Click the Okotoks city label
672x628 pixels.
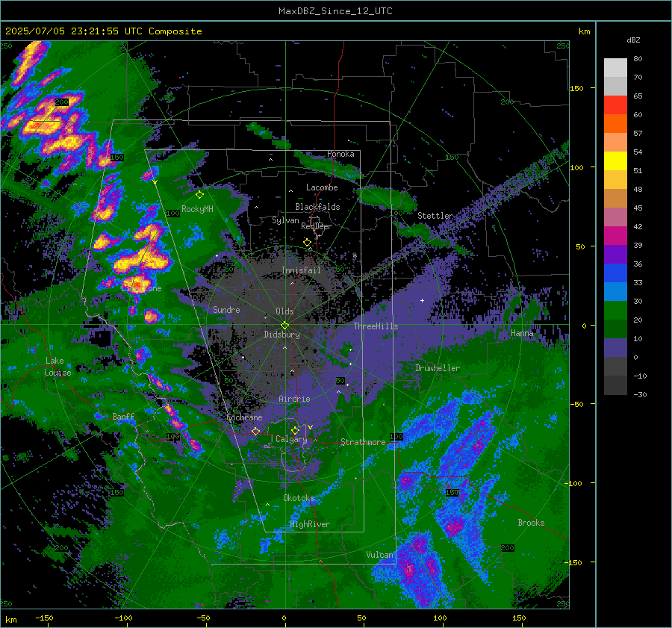299,498
